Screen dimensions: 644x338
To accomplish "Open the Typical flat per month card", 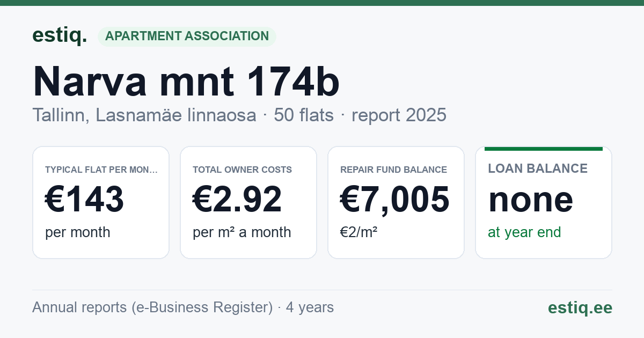I will click(101, 202).
